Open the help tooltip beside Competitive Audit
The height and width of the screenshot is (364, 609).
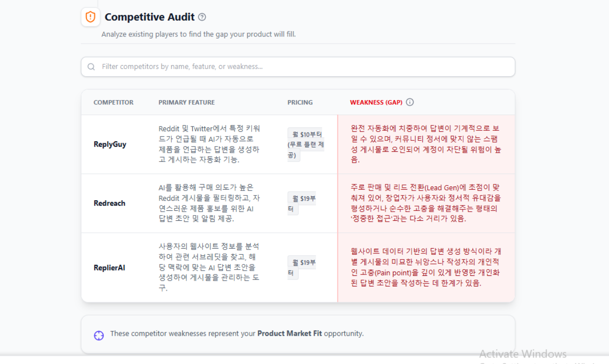coord(202,17)
